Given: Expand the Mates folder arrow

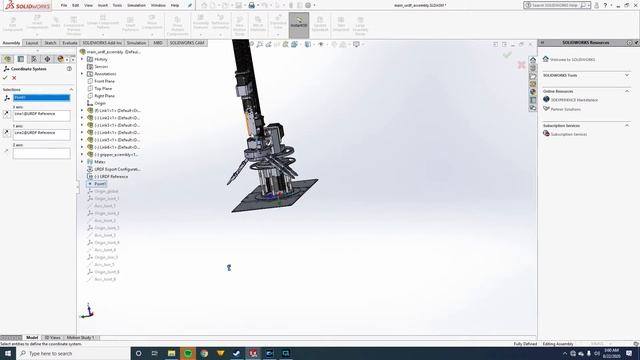Looking at the screenshot, I should [82, 162].
